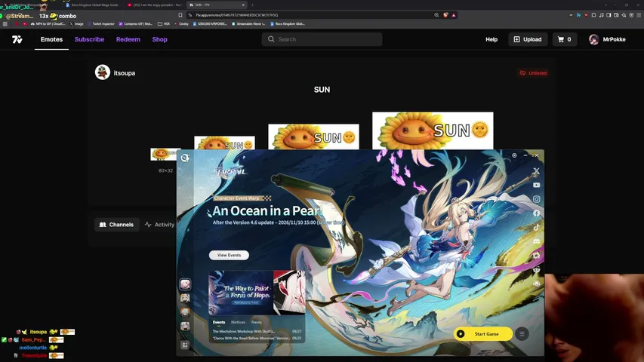Open the HSR bookmarks folder
Viewport: 644px width, 362px height.
point(164,24)
